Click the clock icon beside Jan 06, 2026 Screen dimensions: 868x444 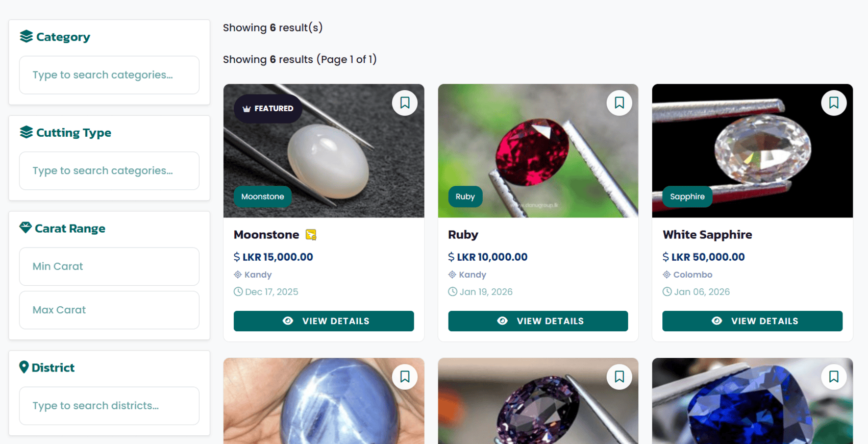coord(667,291)
